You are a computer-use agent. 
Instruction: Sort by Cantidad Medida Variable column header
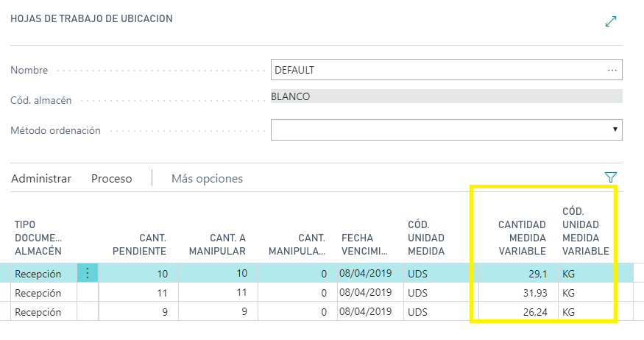(522, 238)
